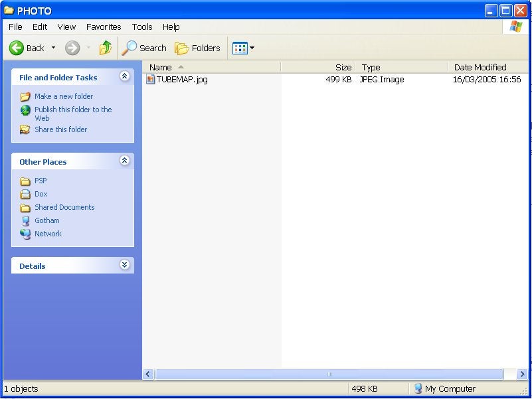Click the TUBEMAP.jpg file icon
The height and width of the screenshot is (399, 532).
tap(150, 80)
